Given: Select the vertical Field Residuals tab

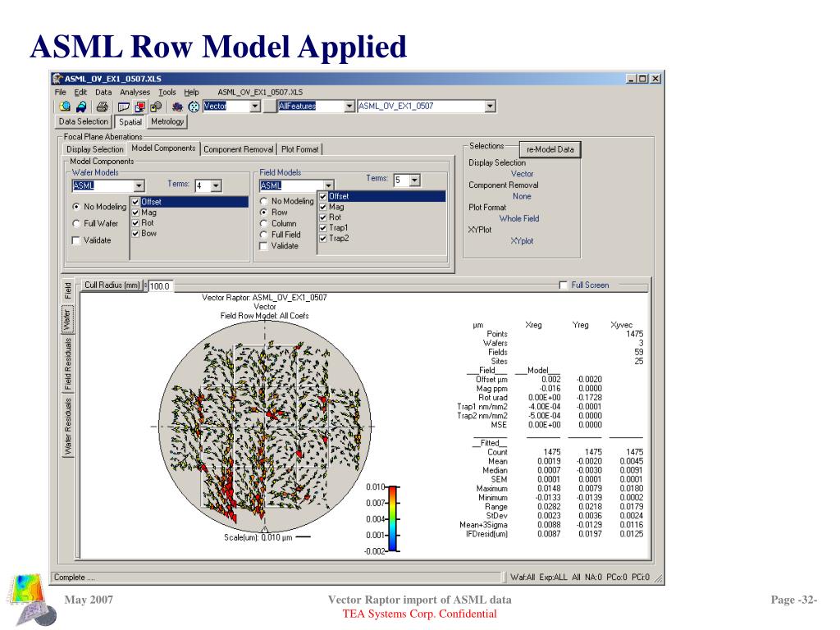Looking at the screenshot, I should click(x=68, y=363).
